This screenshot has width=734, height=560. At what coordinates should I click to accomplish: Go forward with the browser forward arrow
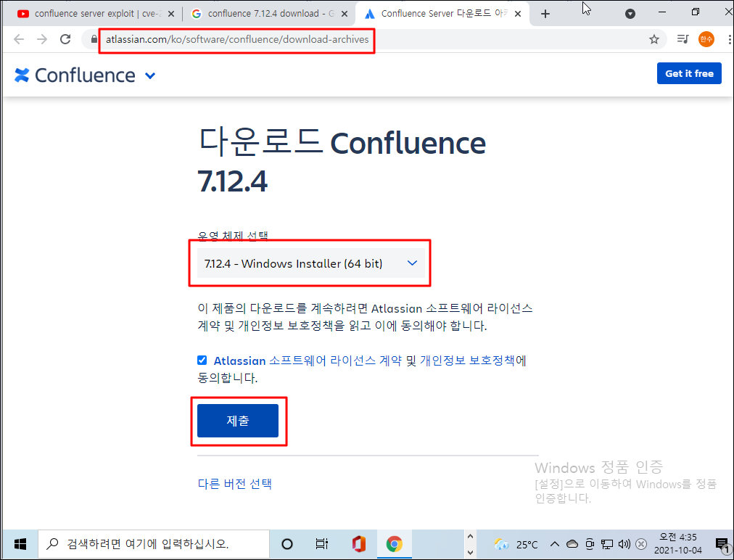click(x=42, y=39)
